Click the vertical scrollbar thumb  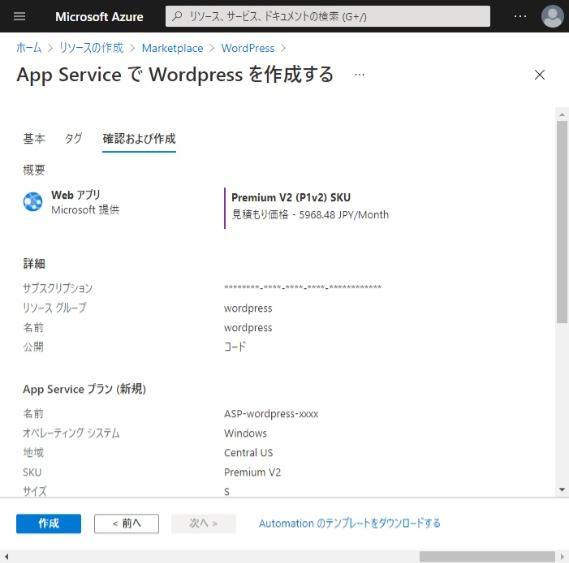(562, 221)
